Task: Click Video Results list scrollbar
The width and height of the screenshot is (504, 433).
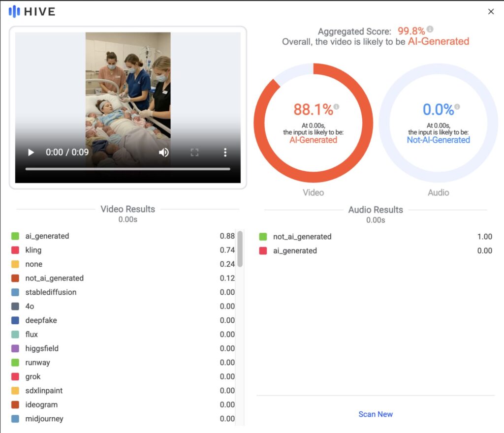Action: coord(240,248)
